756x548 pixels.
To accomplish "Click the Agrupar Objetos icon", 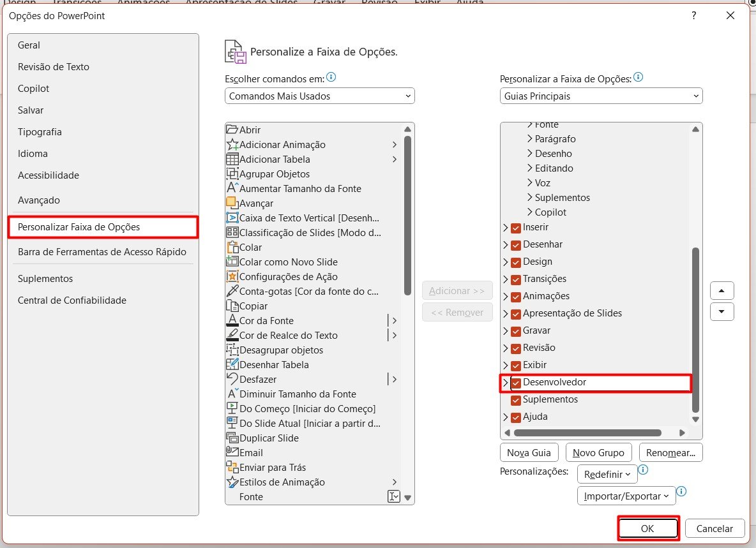I will click(x=232, y=174).
